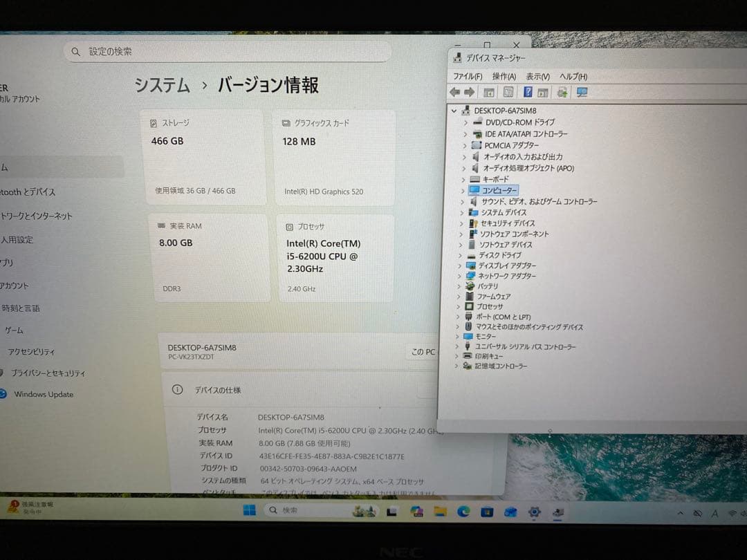Select マウスとそのほかのポインティング デバイス item
The width and height of the screenshot is (747, 560).
coord(530,327)
